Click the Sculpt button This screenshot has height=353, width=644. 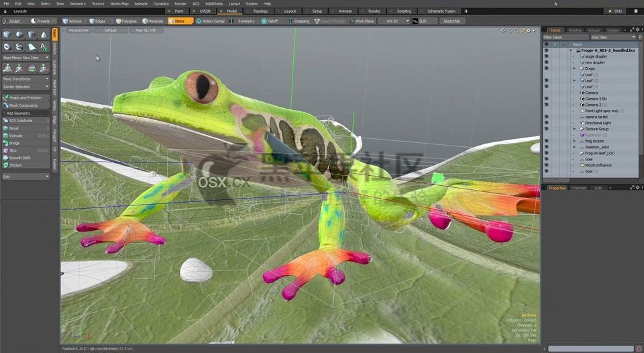13,21
